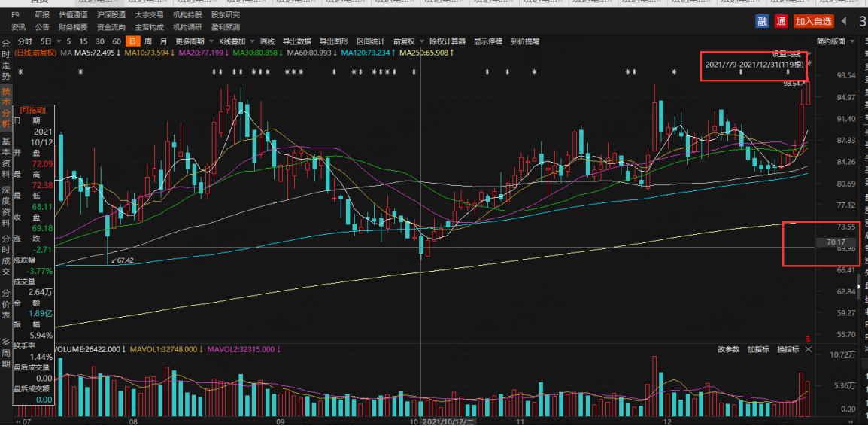Click the date range 2021/7/9-2021/12/31 link
Viewport: 868px width, 426px height.
pos(754,65)
